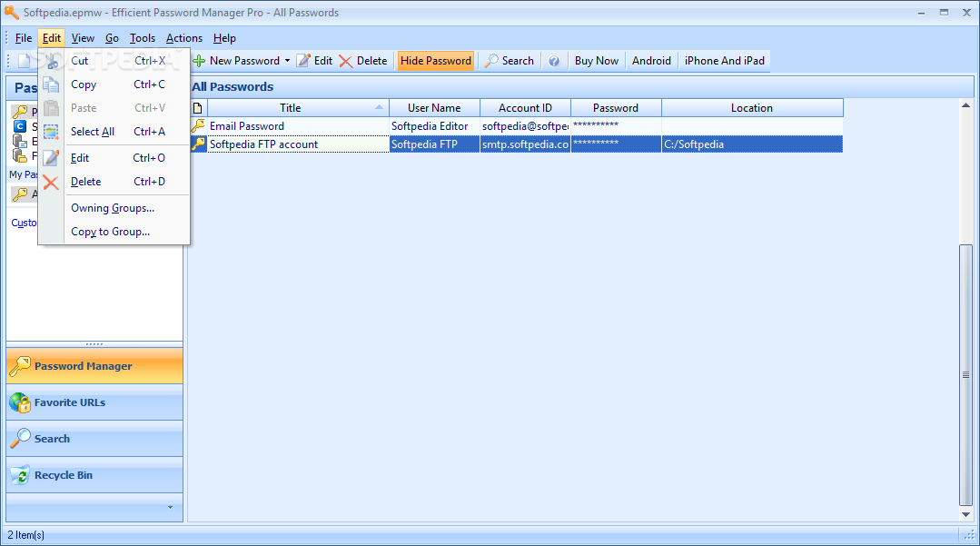Click key icon of Softpedia FTP account row
The height and width of the screenshot is (546, 980).
pyautogui.click(x=198, y=144)
